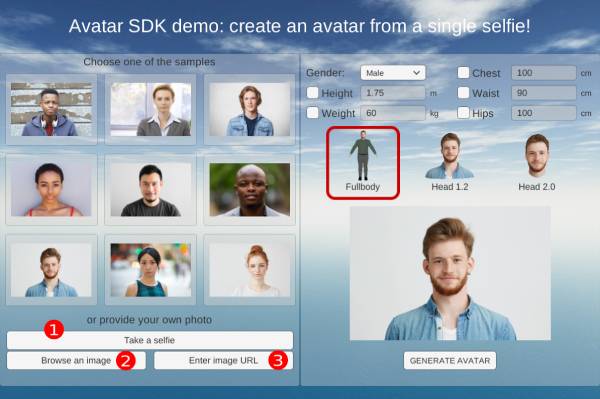Screen dimensions: 600x399
Task: Click the Weight value field 60
Action: [393, 113]
